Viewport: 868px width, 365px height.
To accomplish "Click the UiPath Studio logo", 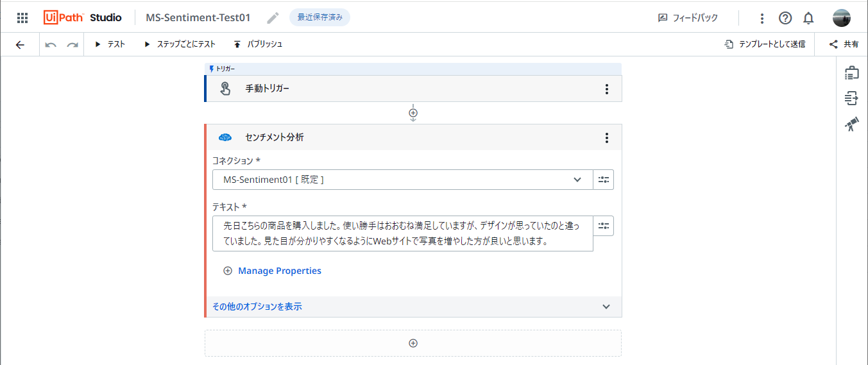I will click(x=83, y=18).
